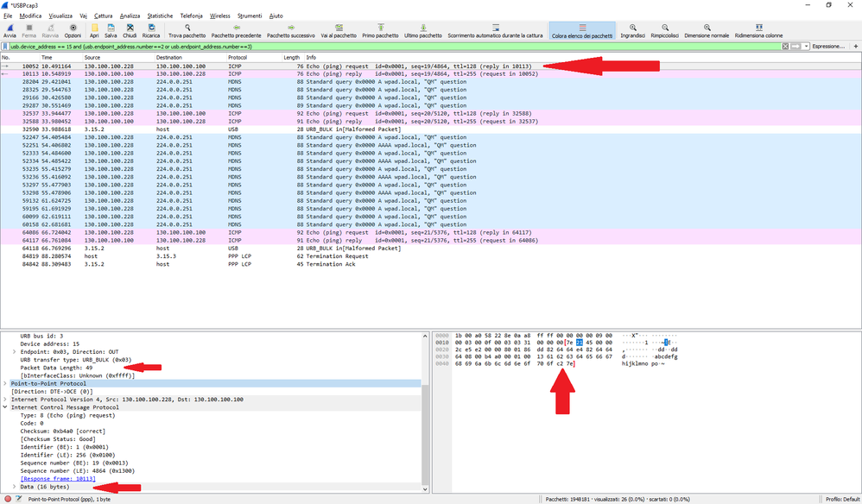Reset to Dimensione normale
862x504 pixels.
pos(707,31)
